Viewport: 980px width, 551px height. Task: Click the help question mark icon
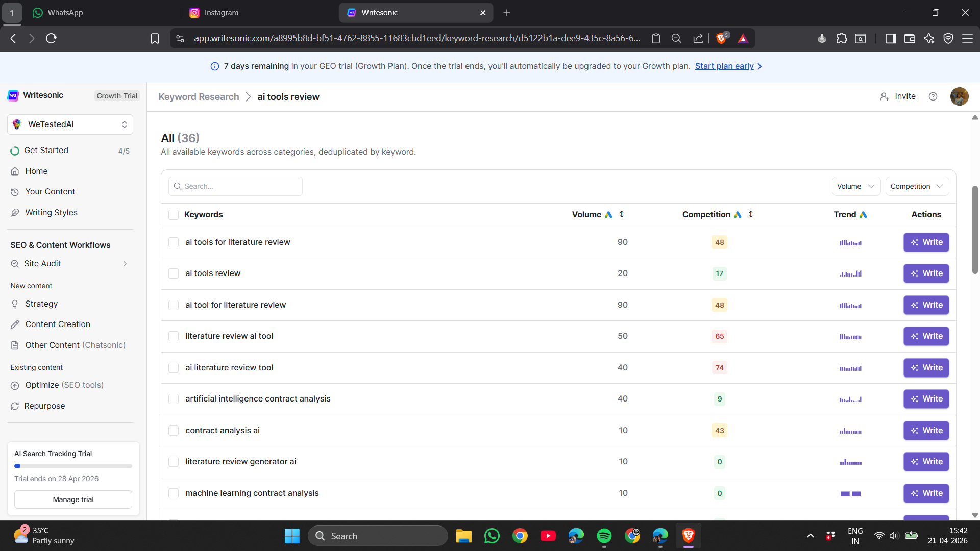click(933, 96)
